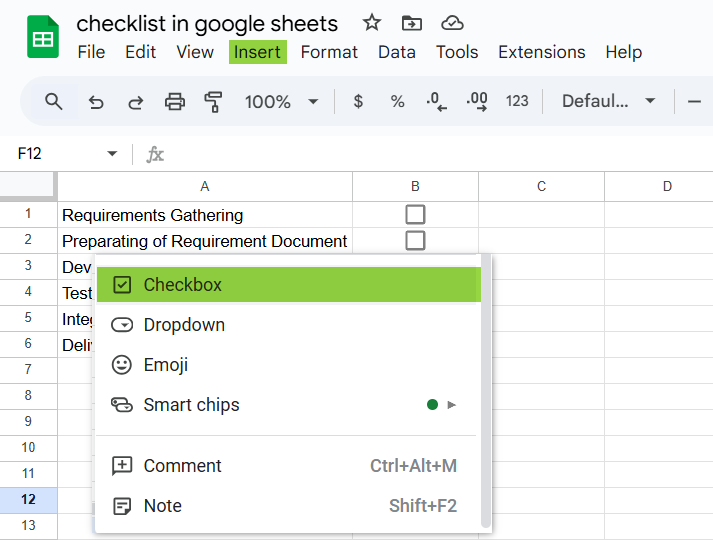Select row 10 header
This screenshot has height=540, width=713.
tap(28, 448)
